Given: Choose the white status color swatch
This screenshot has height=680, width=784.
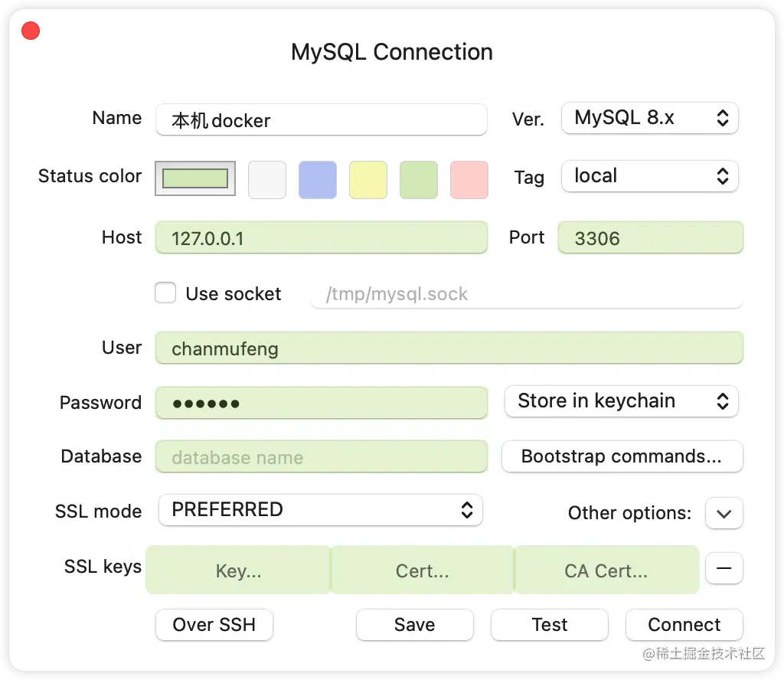Looking at the screenshot, I should click(267, 179).
